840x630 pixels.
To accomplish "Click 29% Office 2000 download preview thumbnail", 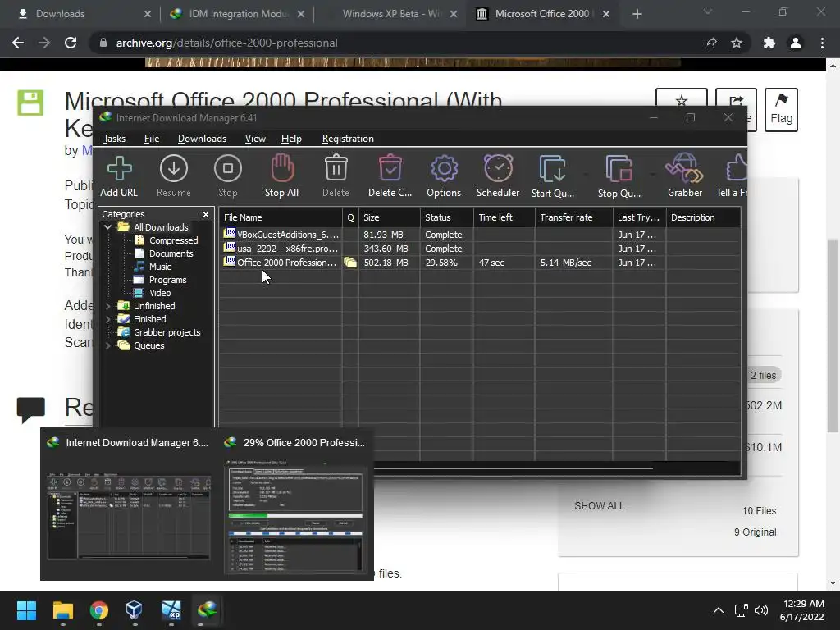I will tap(296, 504).
